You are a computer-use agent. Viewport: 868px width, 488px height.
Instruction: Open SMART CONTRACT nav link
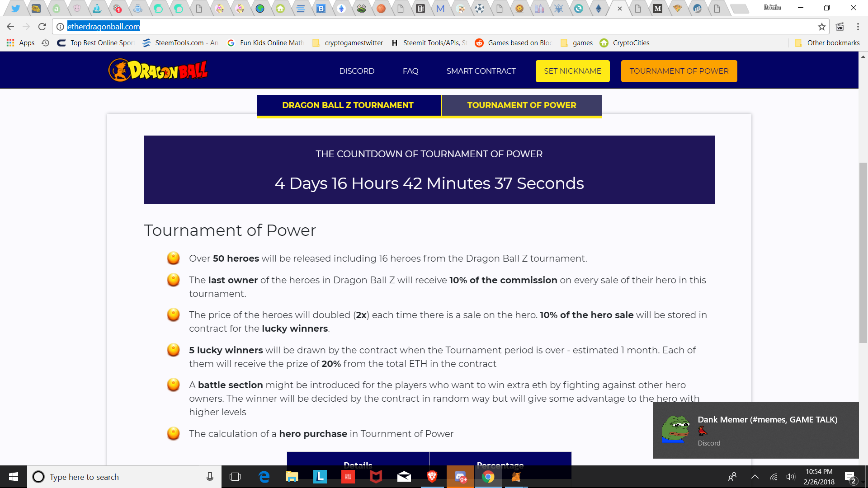481,71
